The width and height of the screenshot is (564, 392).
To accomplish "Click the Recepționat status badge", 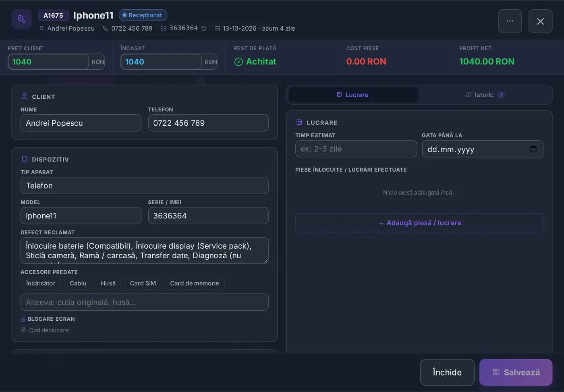I will click(x=143, y=15).
